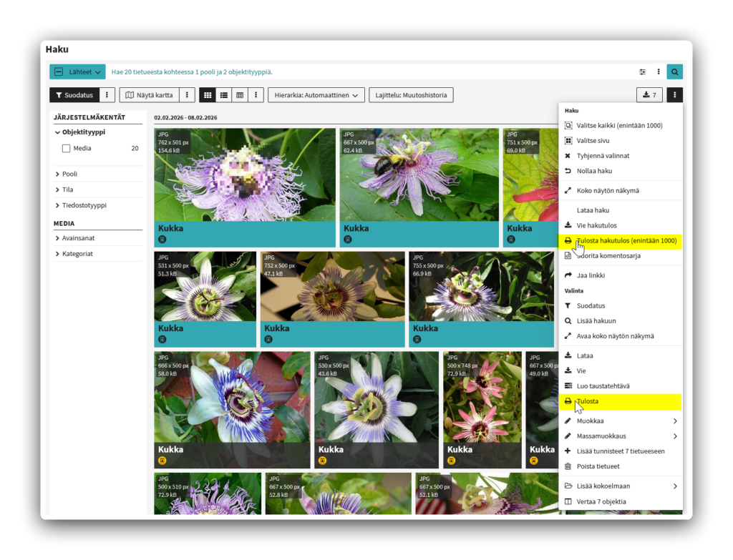Click the black three-dot menu button at top right
The image size is (733, 560).
[x=674, y=95]
